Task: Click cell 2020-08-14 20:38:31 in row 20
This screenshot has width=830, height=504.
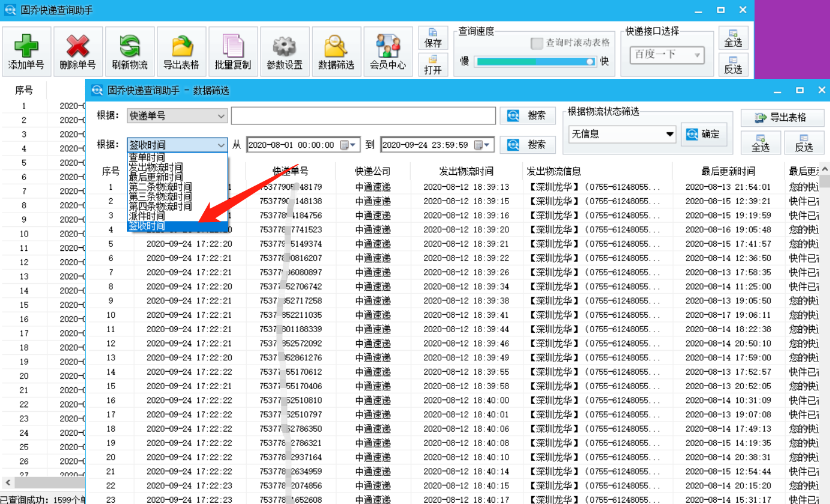Action: pyautogui.click(x=728, y=457)
